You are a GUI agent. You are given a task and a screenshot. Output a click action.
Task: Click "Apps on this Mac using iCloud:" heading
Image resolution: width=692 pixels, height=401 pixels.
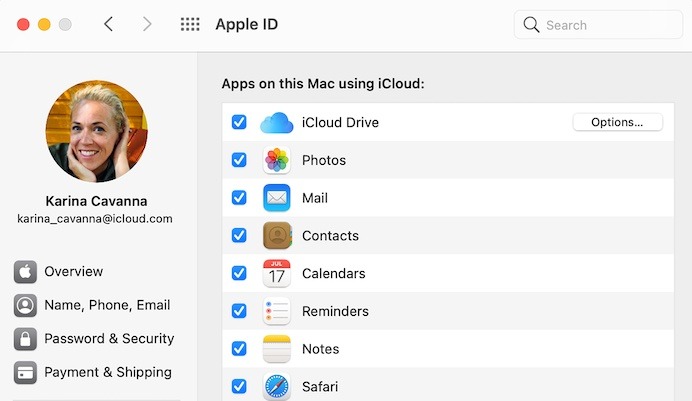323,84
